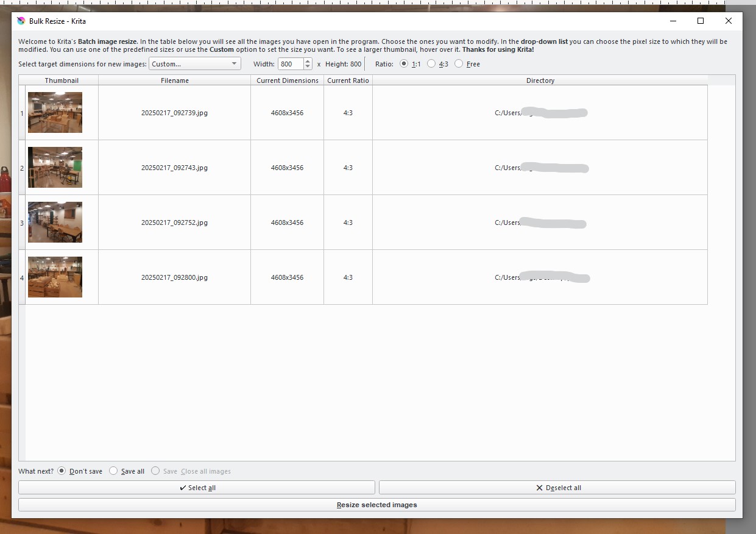Click directory cell of 20250217_092752.jpg row
The width and height of the screenshot is (756, 534).
pos(540,222)
